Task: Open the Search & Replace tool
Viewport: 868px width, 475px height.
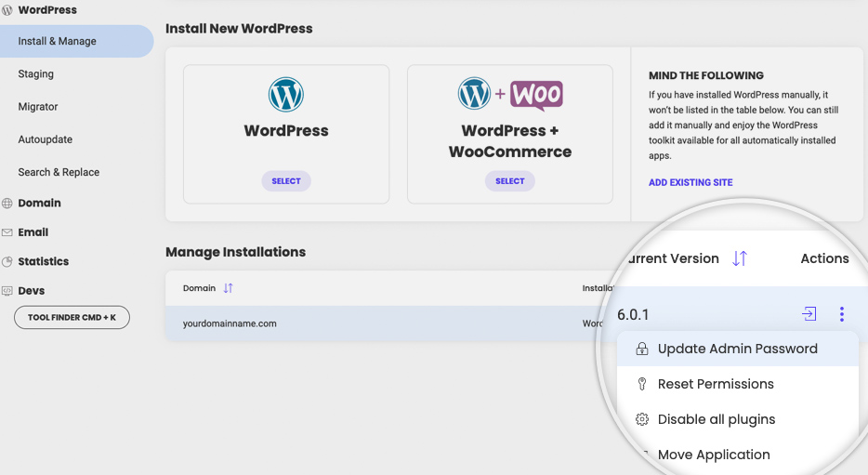Action: tap(59, 172)
